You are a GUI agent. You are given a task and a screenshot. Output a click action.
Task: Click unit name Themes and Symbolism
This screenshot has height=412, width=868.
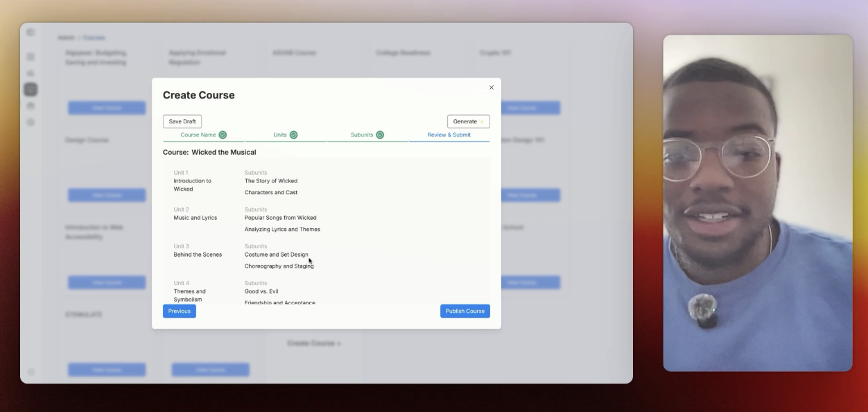190,295
